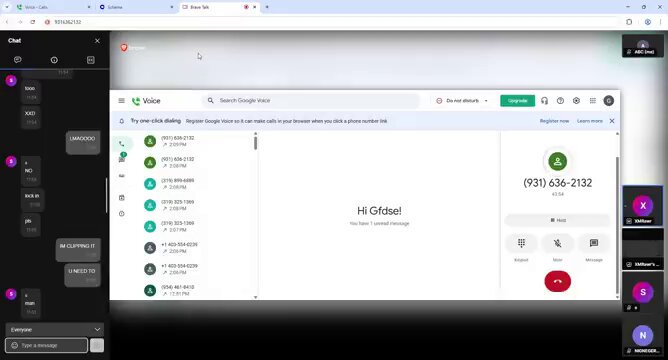This screenshot has width=668, height=360.
Task: Toggle Hold on the active call
Action: 557,220
